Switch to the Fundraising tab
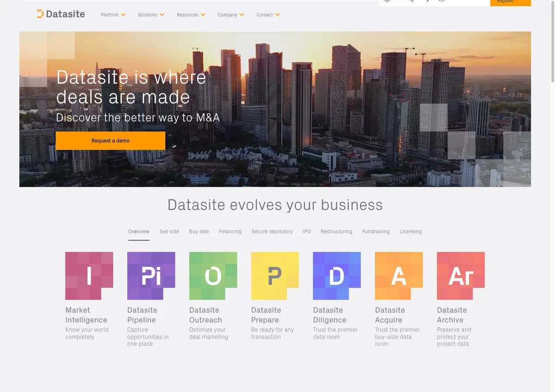555x392 pixels. pos(376,232)
